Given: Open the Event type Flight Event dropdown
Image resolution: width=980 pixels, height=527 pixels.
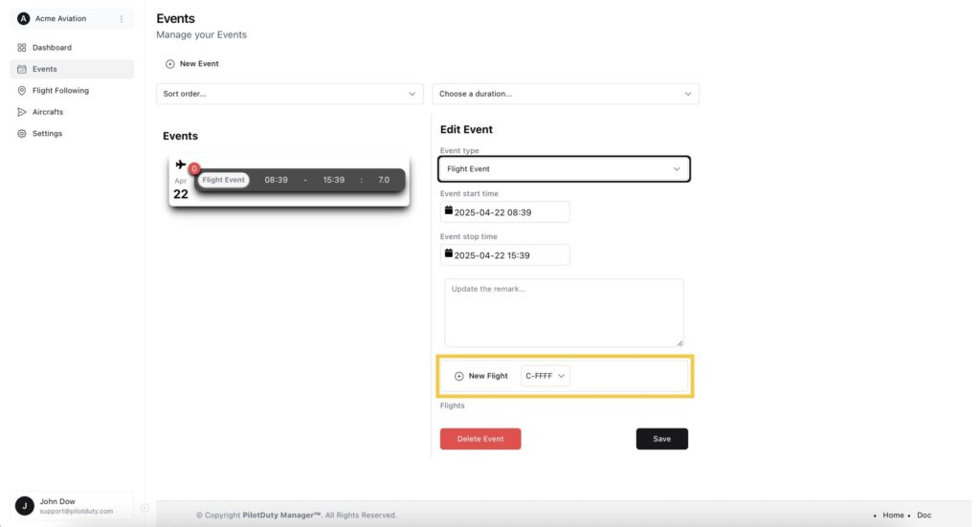Looking at the screenshot, I should pos(564,169).
